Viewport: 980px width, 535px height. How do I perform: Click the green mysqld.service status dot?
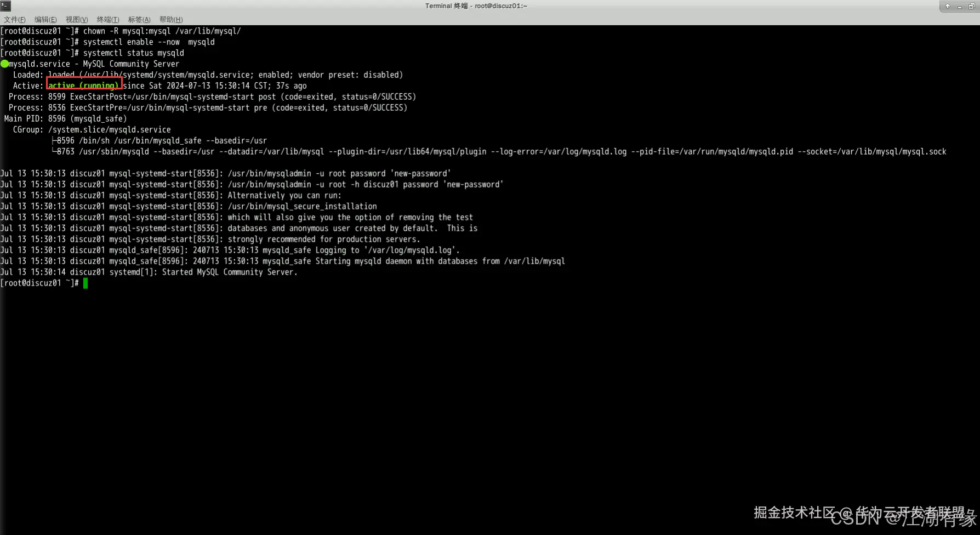click(4, 64)
